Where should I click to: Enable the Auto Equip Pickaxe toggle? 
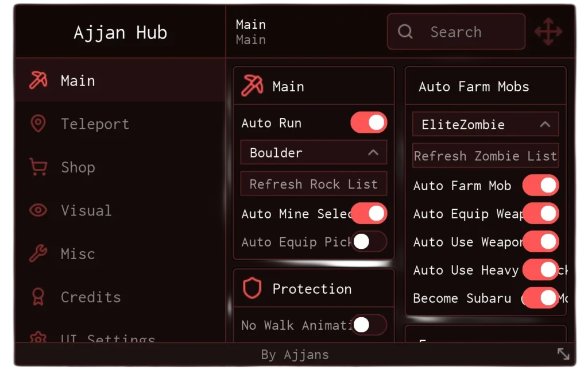369,242
